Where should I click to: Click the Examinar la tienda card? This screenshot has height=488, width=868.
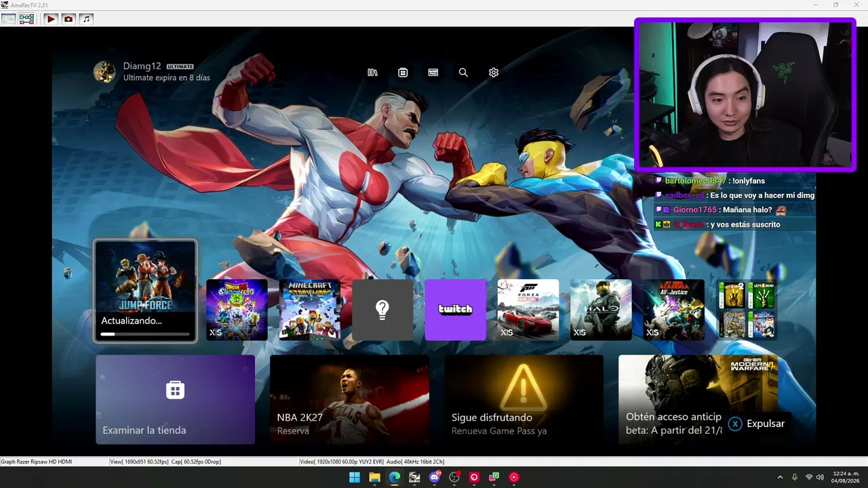click(x=176, y=400)
